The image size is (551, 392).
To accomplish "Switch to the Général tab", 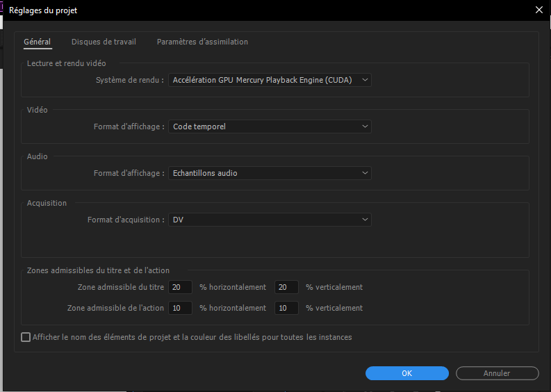I will click(38, 42).
